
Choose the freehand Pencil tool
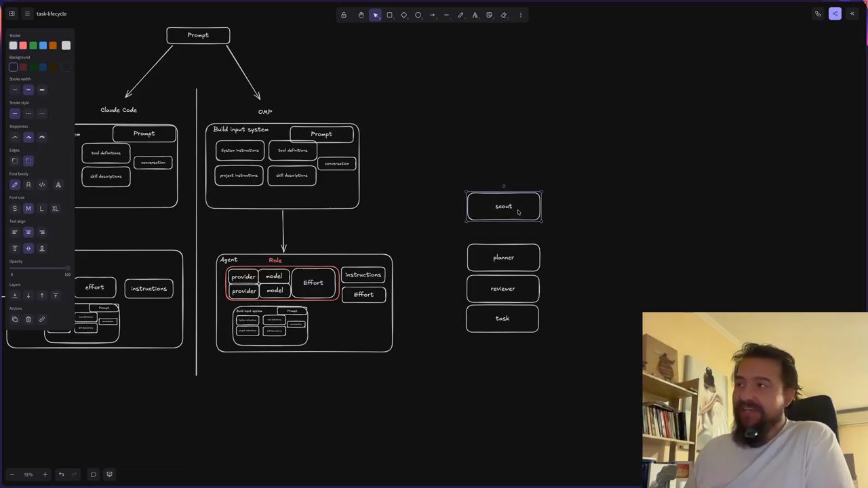[460, 15]
